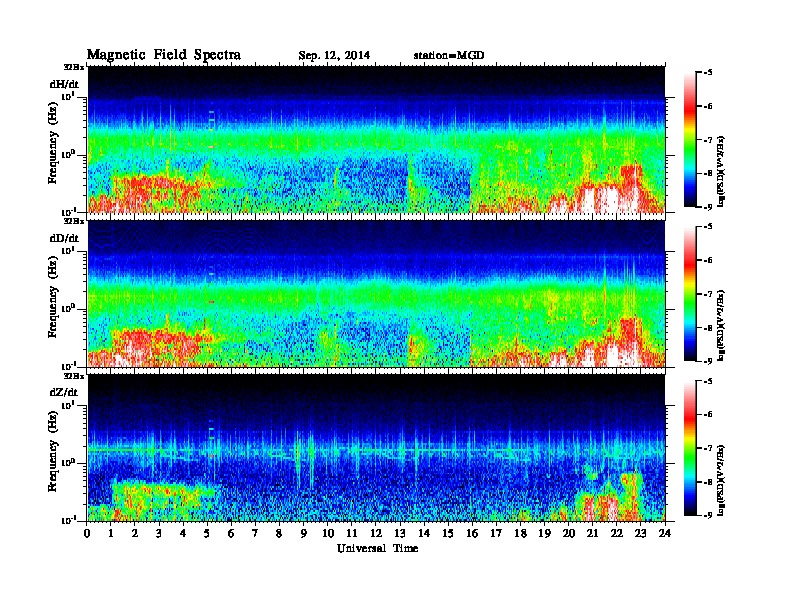Click the "Universal Time" axis title
The image size is (792, 612).
[377, 548]
